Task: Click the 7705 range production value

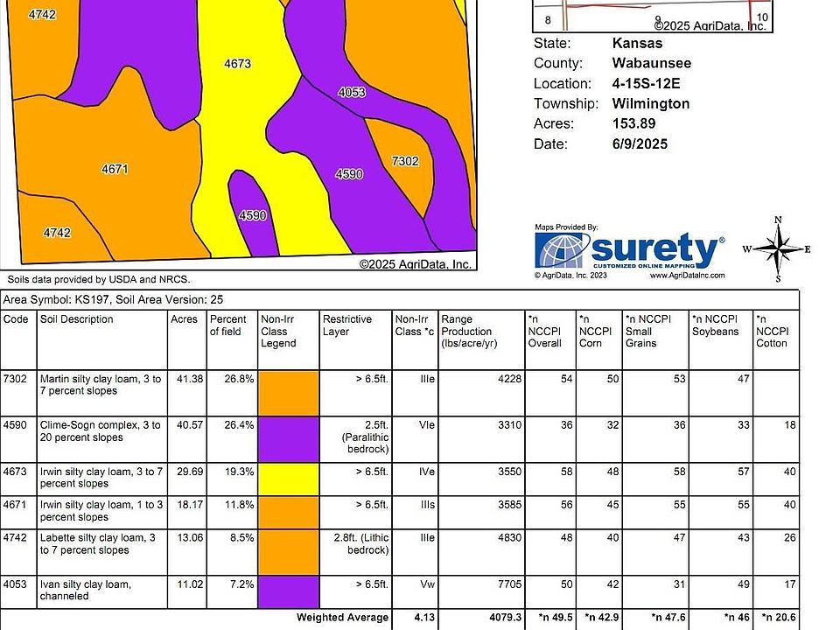Action: click(x=509, y=584)
